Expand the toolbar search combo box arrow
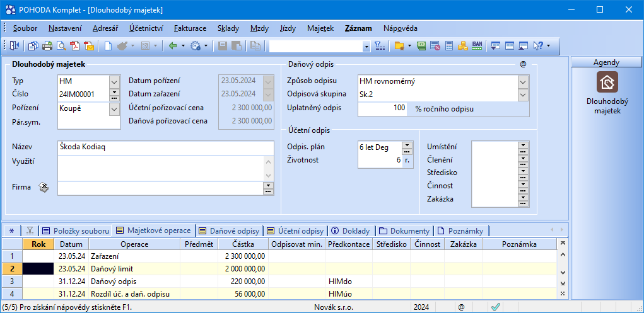This screenshot has height=313, width=644. (x=366, y=47)
